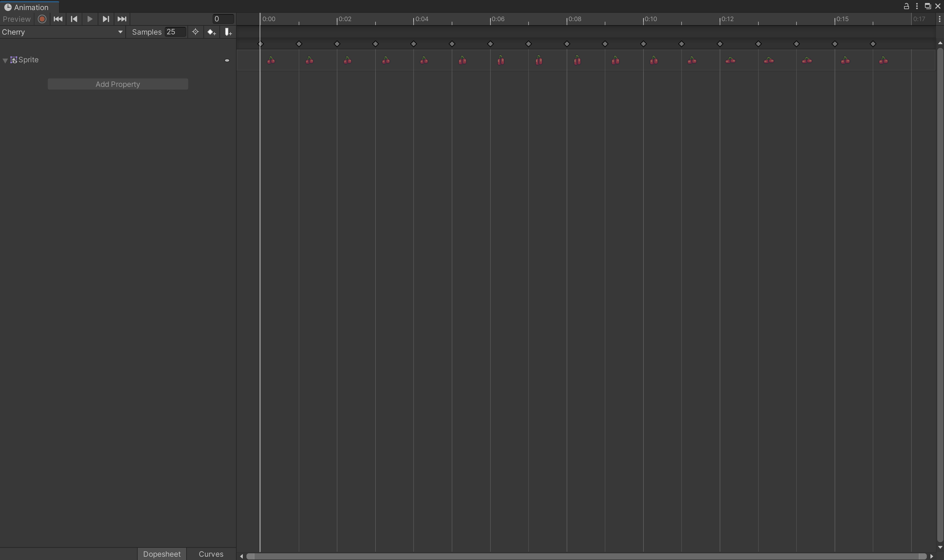Open the Sprite property options dot
Viewport: 944px width, 560px height.
point(227,60)
